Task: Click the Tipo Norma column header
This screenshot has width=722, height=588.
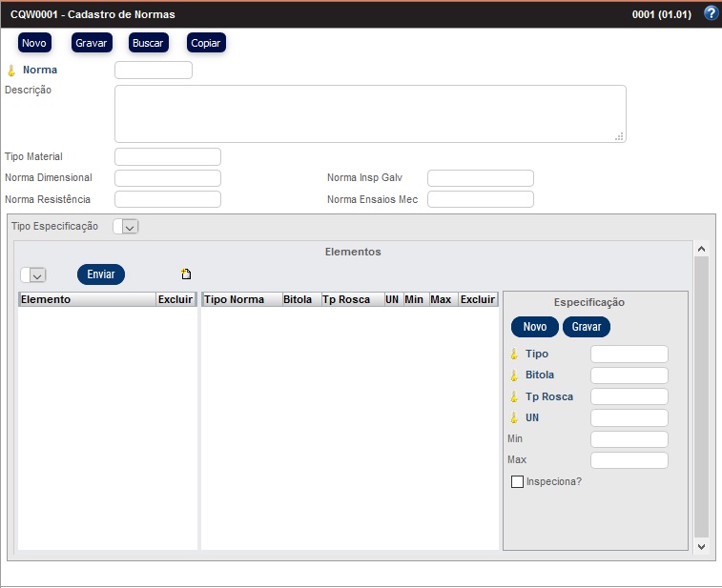Action: point(235,299)
